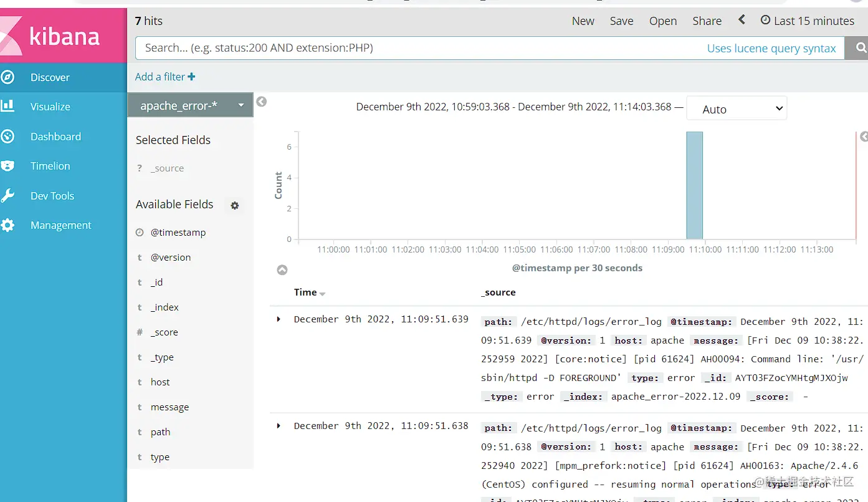Select the message field in Available Fields
868x502 pixels.
(x=169, y=407)
